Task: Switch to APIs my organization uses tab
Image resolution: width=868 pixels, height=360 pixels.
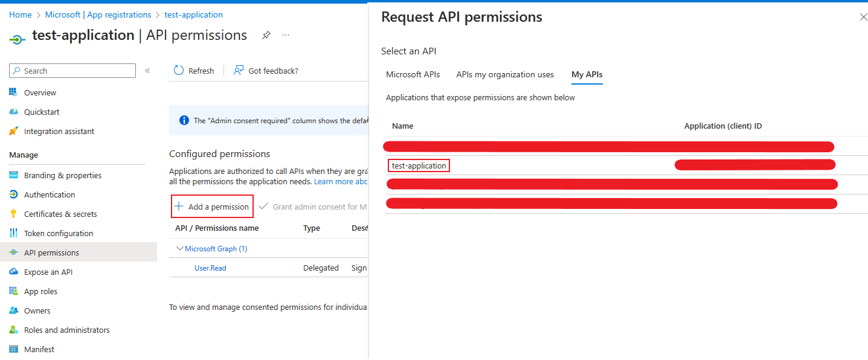Action: tap(505, 74)
